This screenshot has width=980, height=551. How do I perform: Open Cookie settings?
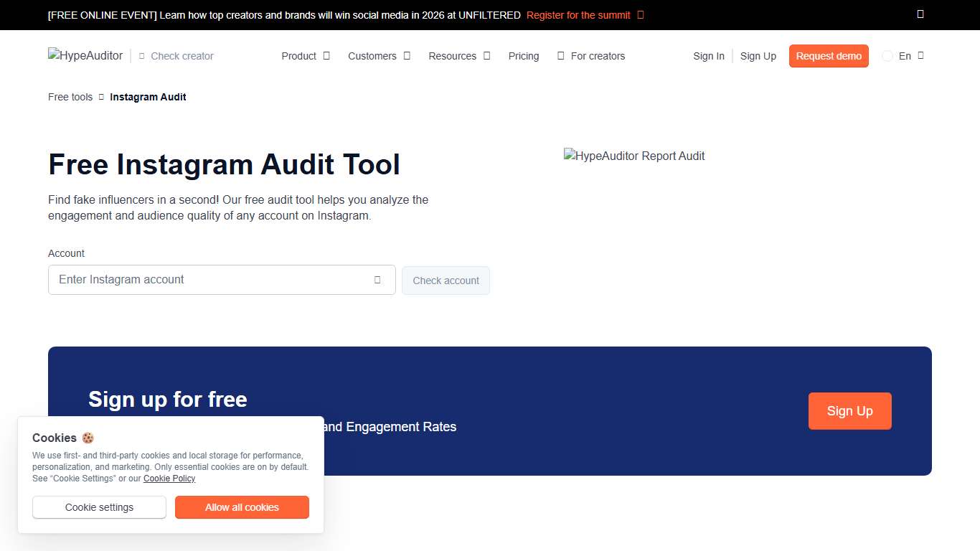pyautogui.click(x=99, y=507)
